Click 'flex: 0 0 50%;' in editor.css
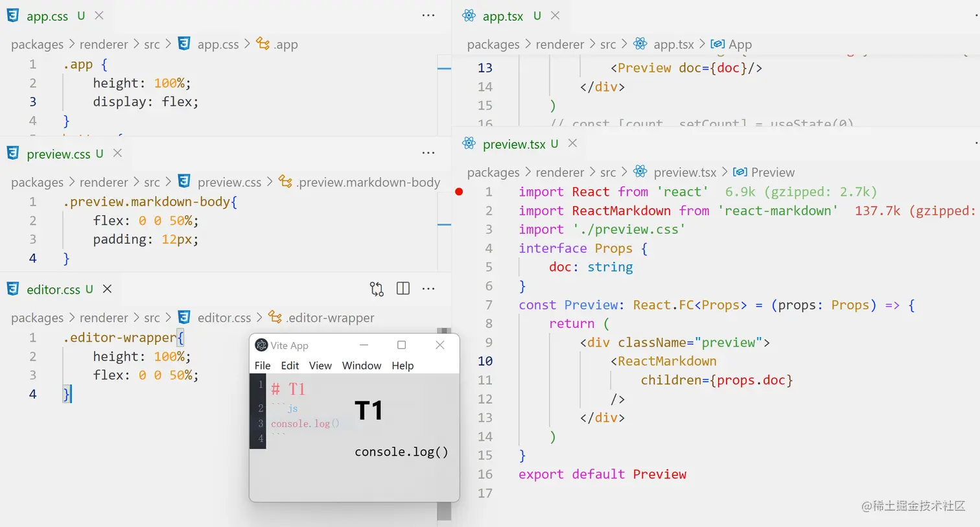 (x=145, y=375)
